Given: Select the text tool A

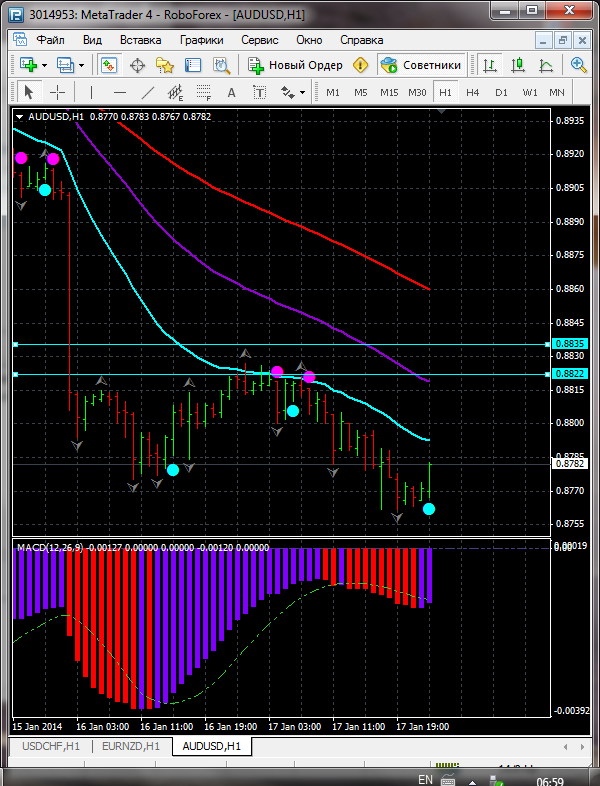Looking at the screenshot, I should pos(231,92).
